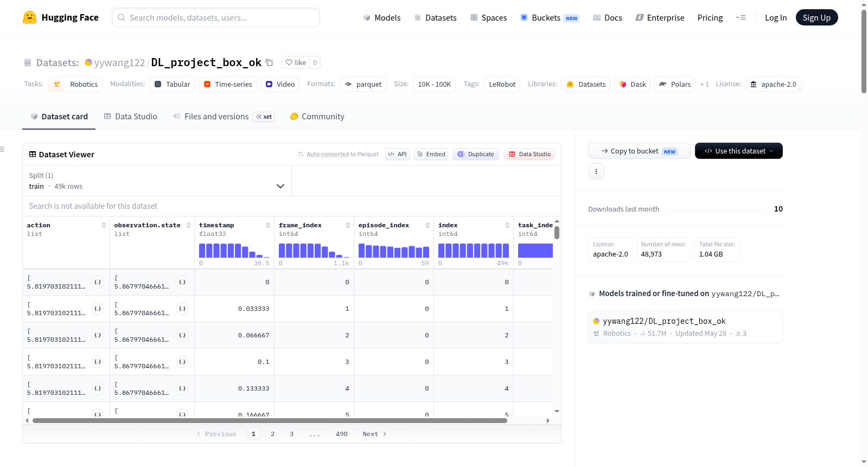Screen dimensions: 868x467
Task: Go to the Next page of rows
Action: click(x=374, y=434)
